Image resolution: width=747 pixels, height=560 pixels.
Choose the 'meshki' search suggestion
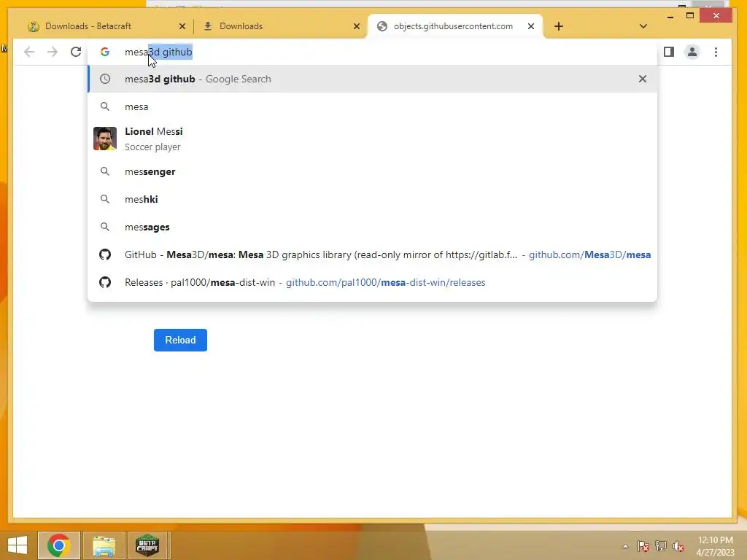click(x=373, y=199)
